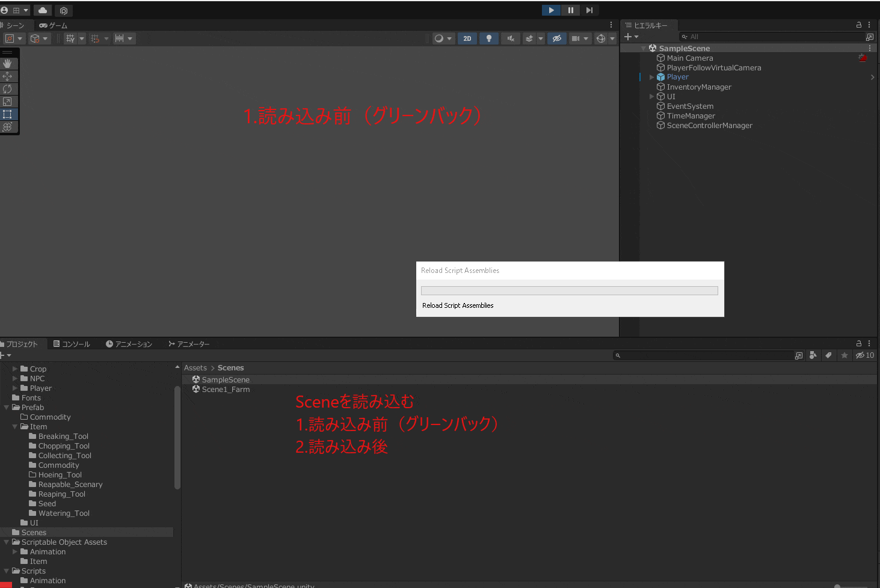Expand the NPC folder
This screenshot has width=880, height=588.
(15, 378)
